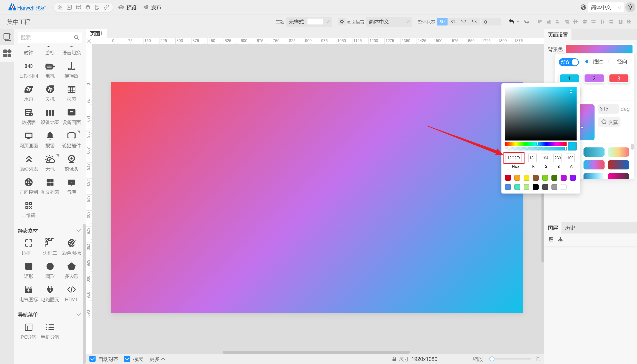Click the component 搜索 search field

click(x=50, y=37)
